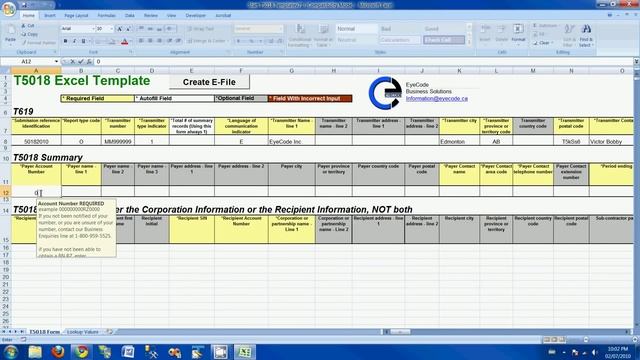
Task: Cancel cell entry with X in formula bar
Action: pyautogui.click(x=73, y=62)
